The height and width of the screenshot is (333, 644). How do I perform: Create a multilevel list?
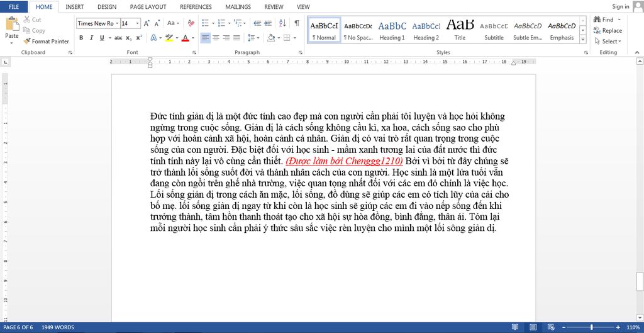pyautogui.click(x=237, y=23)
